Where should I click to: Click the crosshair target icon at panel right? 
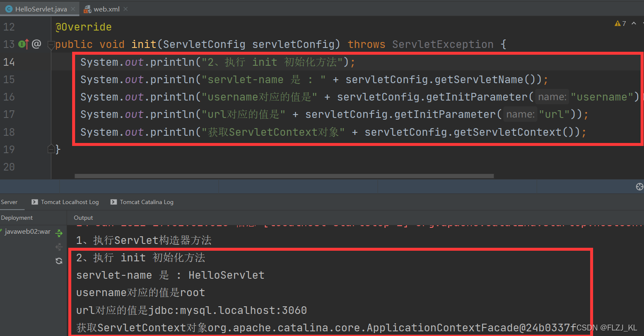click(x=640, y=187)
